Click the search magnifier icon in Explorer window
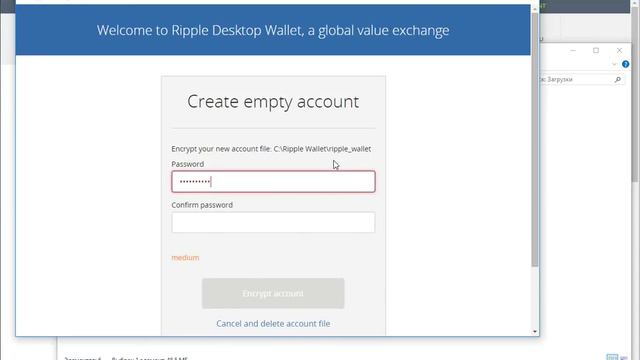 618,80
